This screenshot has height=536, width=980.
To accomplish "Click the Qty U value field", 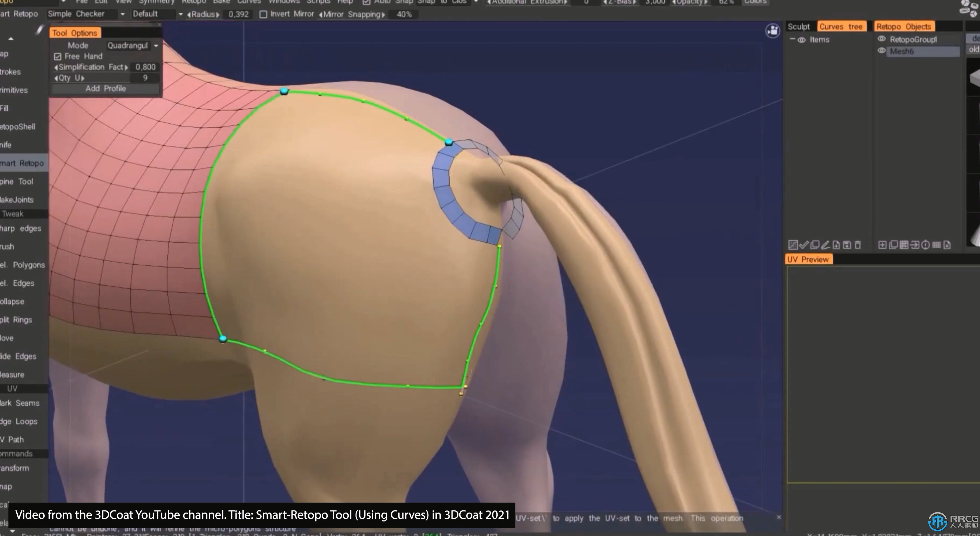I will [x=144, y=78].
